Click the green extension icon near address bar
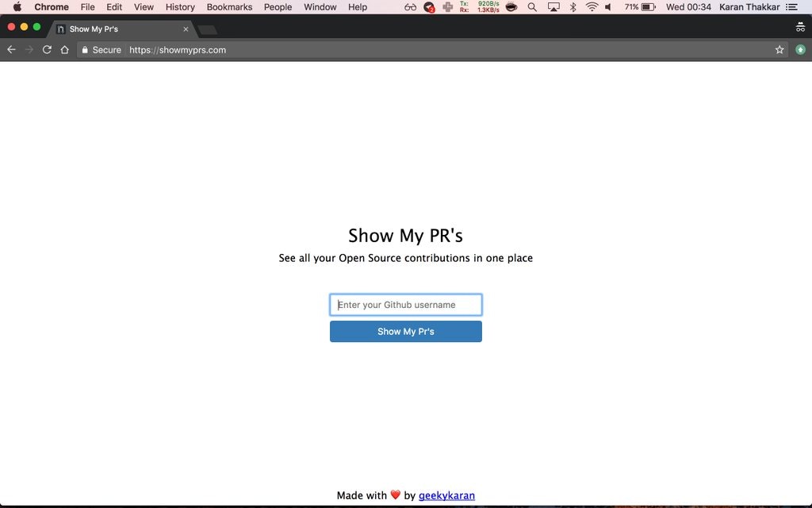Image resolution: width=812 pixels, height=508 pixels. 801,49
